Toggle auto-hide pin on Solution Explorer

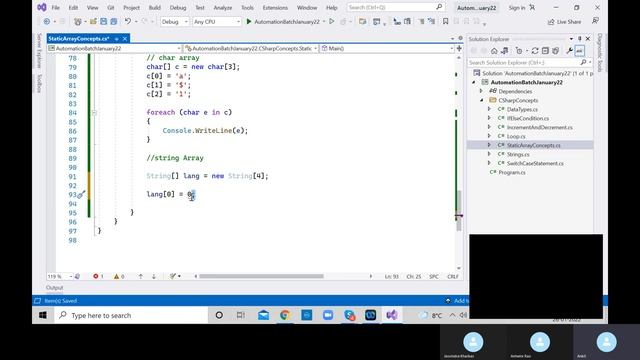580,39
